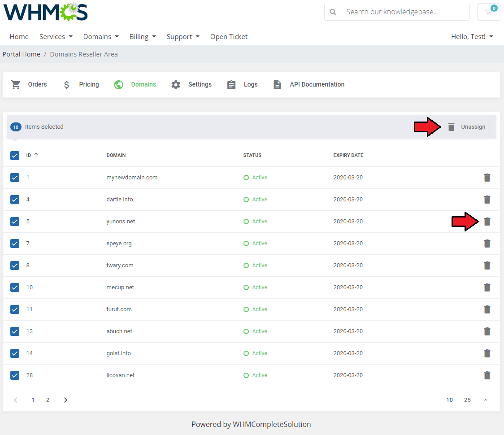Uncheck the licovan.net row checkbox
The height and width of the screenshot is (435, 504).
(x=15, y=375)
